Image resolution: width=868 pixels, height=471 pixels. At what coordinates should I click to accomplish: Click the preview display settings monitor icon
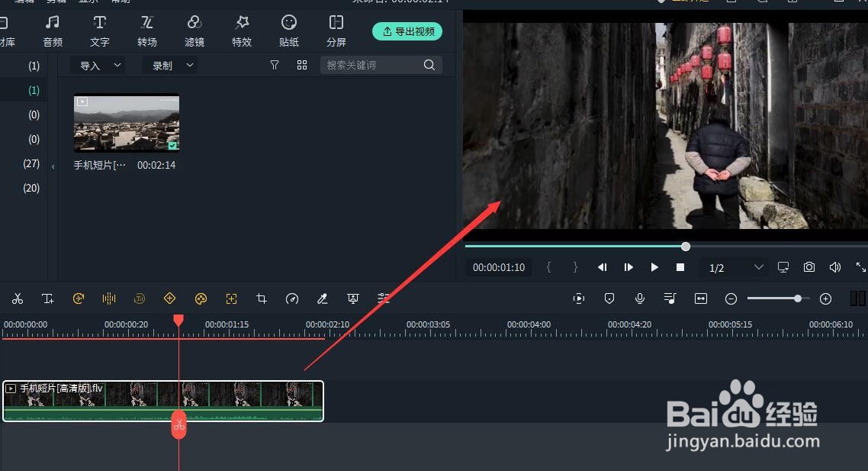coord(783,268)
